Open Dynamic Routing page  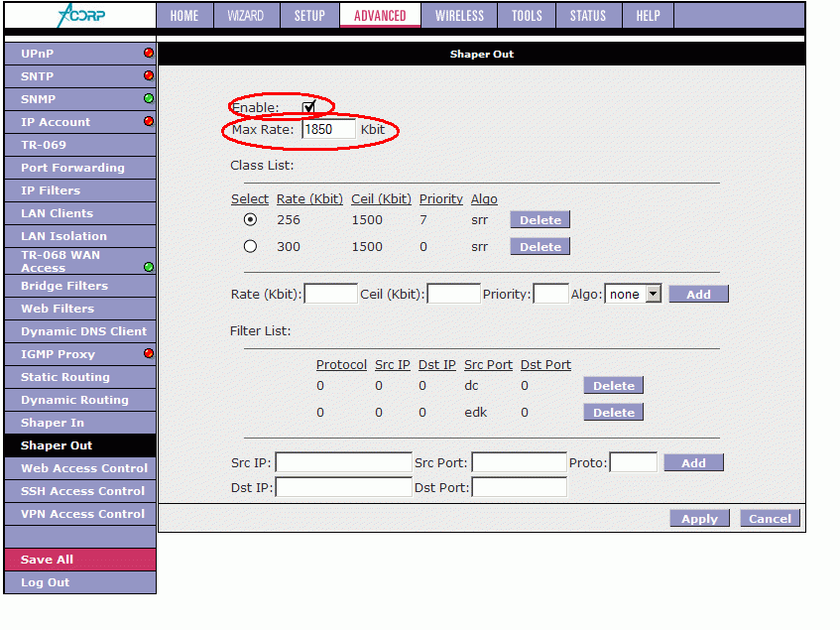(79, 400)
